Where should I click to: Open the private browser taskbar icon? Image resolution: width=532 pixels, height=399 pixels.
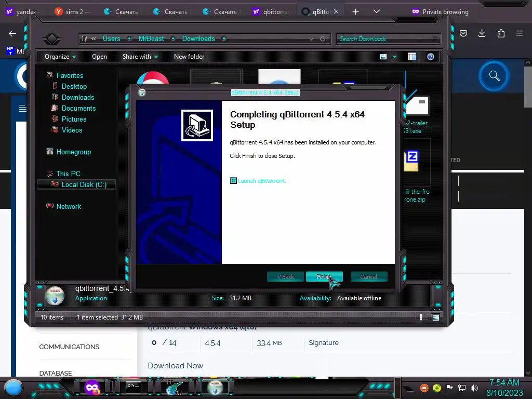click(92, 388)
